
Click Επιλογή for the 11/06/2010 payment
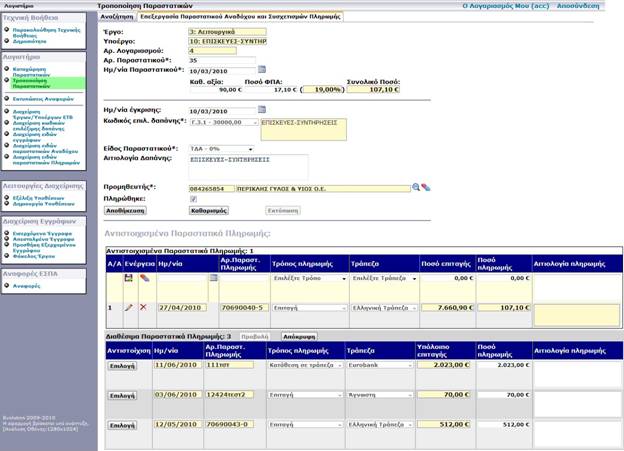coord(122,366)
